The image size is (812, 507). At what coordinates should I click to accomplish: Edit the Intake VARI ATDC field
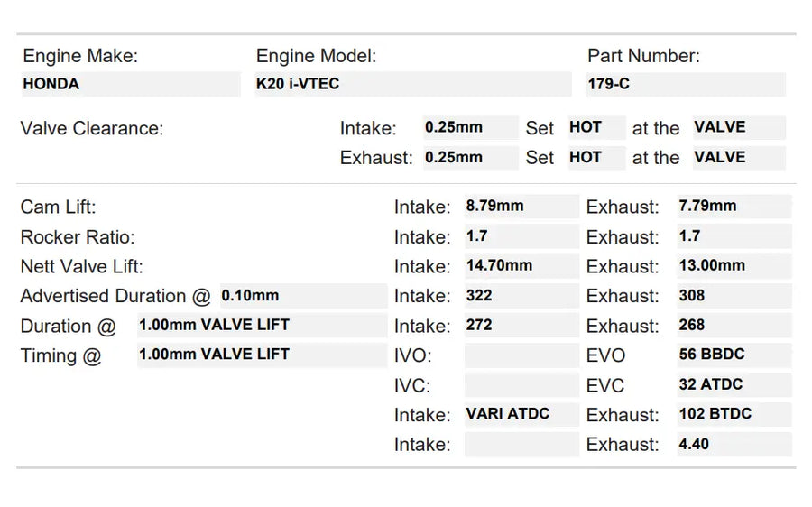tap(521, 414)
